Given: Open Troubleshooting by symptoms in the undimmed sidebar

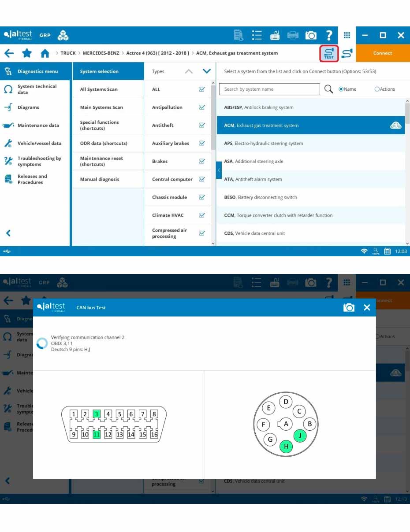Looking at the screenshot, I should pos(35,161).
